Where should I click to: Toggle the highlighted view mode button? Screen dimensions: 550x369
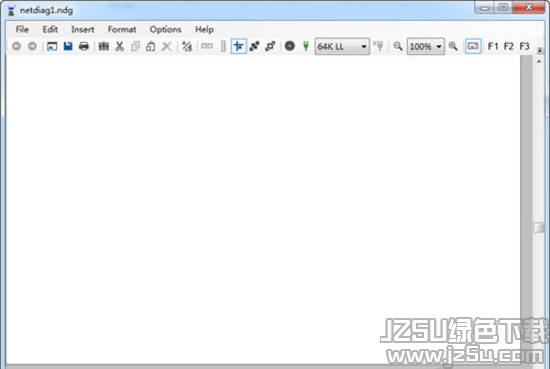473,46
